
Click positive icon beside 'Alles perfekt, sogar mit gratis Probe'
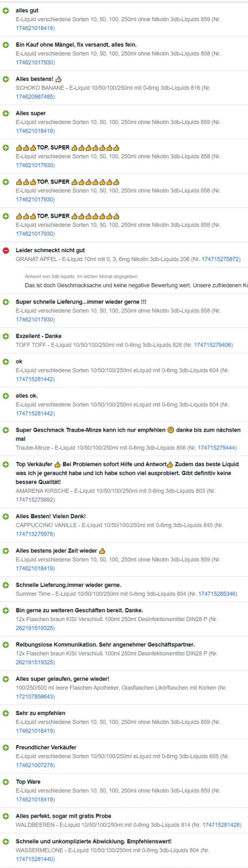tap(6, 816)
